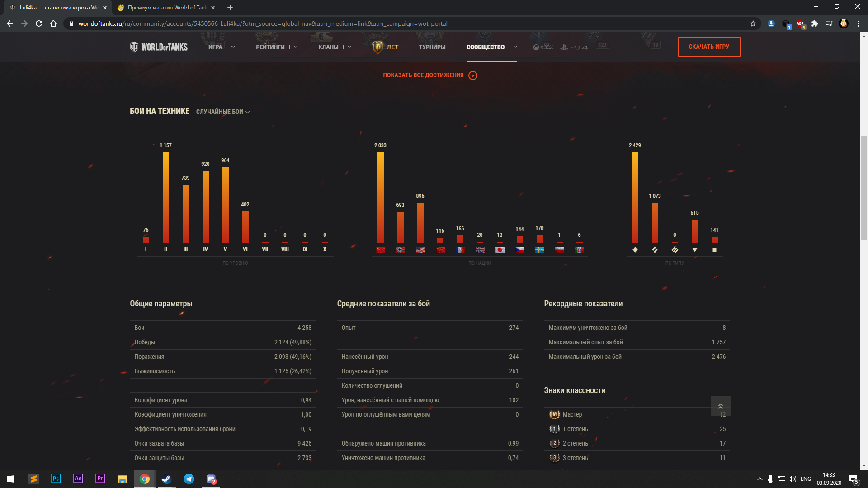The width and height of the screenshot is (868, 488).
Task: Click ПОКАЗАТЬ ВСЕ ДОСТИЖЕНИЯ link
Action: (423, 75)
